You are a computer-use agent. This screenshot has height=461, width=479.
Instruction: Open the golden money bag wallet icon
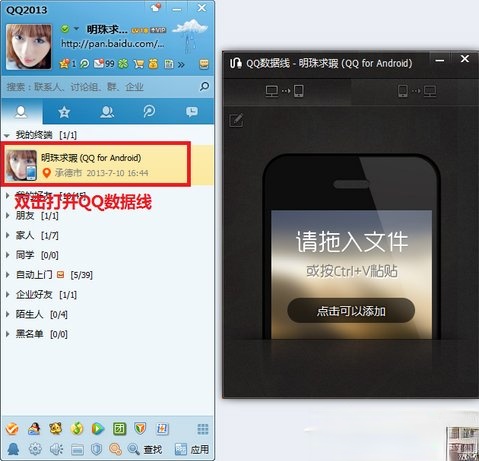[x=153, y=63]
